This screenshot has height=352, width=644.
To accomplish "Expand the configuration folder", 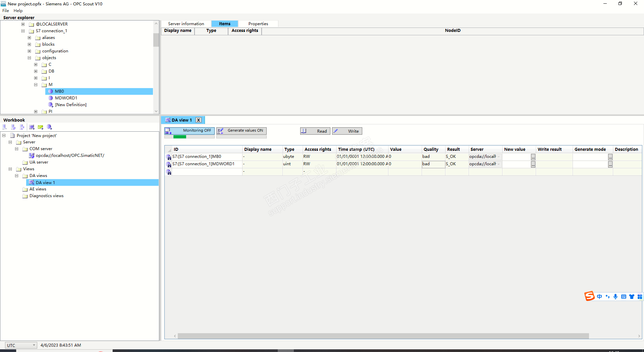I will [x=29, y=51].
